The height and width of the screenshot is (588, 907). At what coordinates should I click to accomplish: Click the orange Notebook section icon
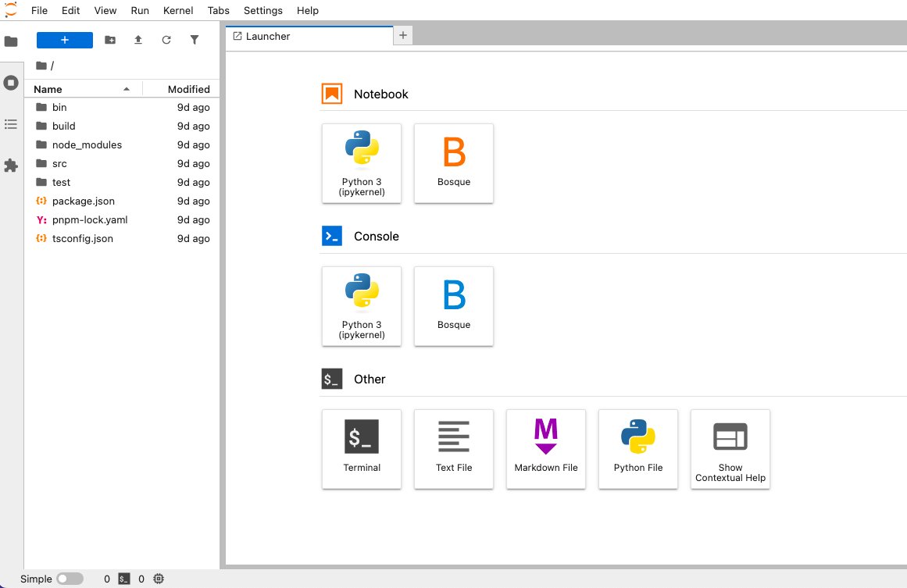coord(332,94)
